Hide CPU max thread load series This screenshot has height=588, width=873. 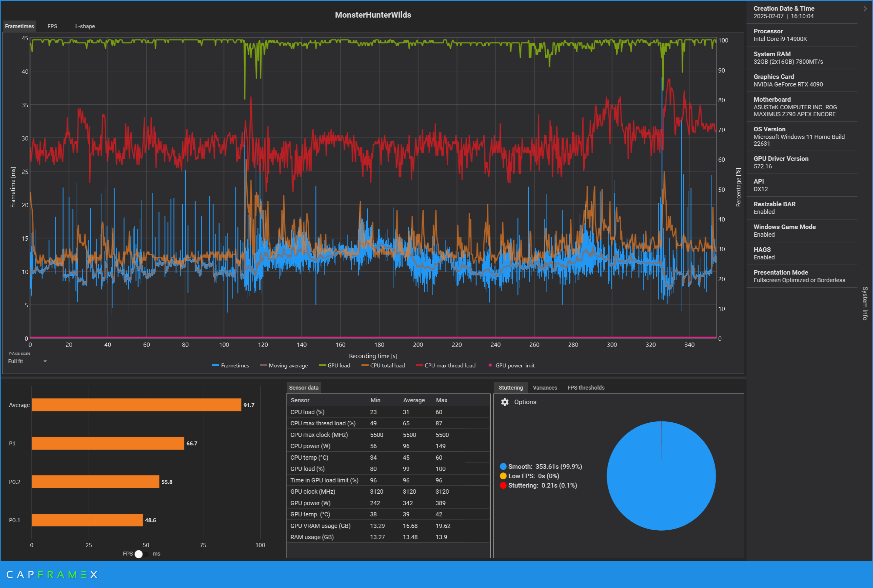click(x=450, y=366)
